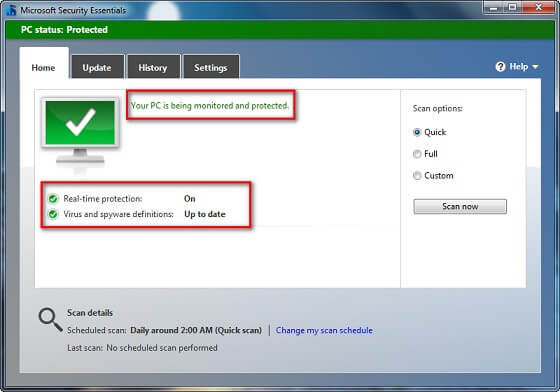The image size is (560, 392).
Task: Click the Scan details magnifying glass icon
Action: 50,320
